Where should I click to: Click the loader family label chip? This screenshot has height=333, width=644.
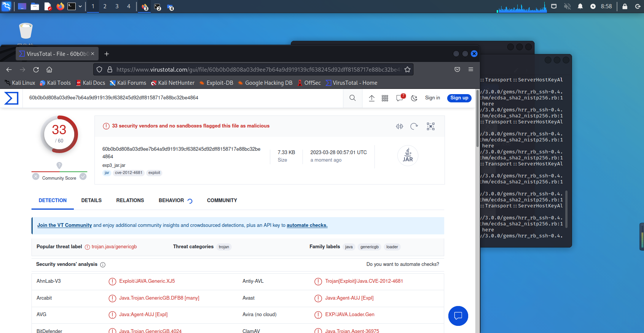tap(392, 247)
